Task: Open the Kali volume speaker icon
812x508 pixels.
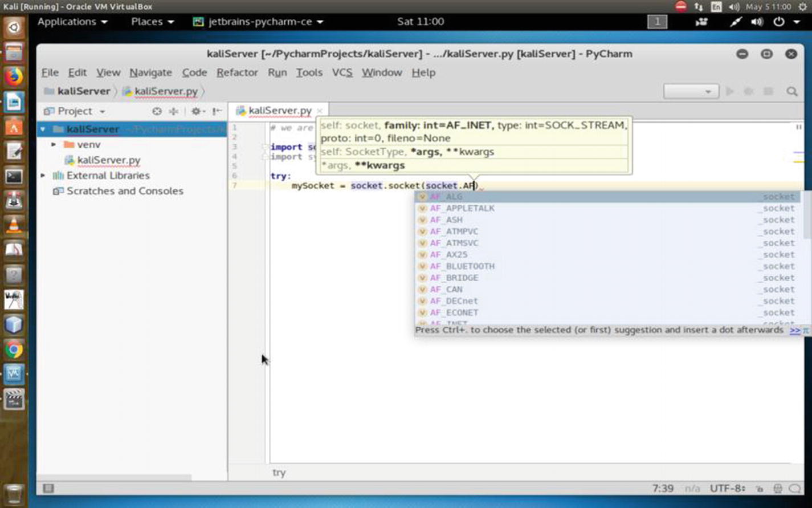Action: 757,22
